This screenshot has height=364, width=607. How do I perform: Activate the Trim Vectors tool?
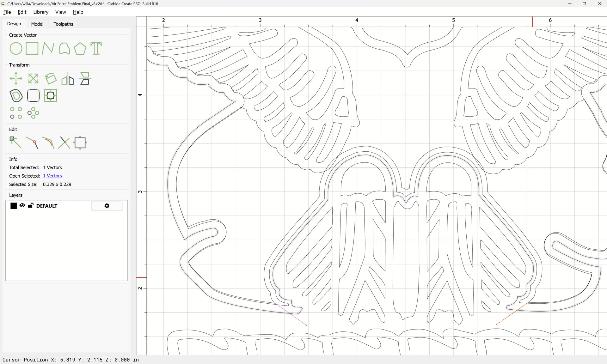[64, 143]
